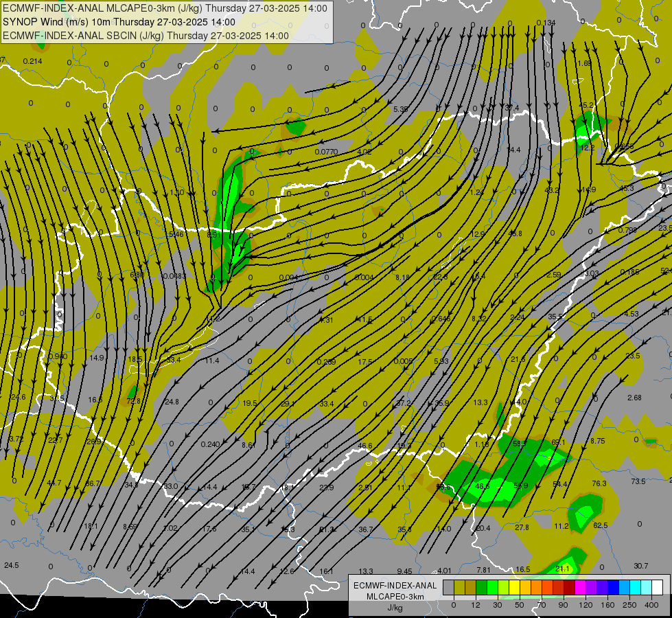Click the white swatch ending the color scale
The width and height of the screenshot is (672, 618).
pyautogui.click(x=657, y=587)
